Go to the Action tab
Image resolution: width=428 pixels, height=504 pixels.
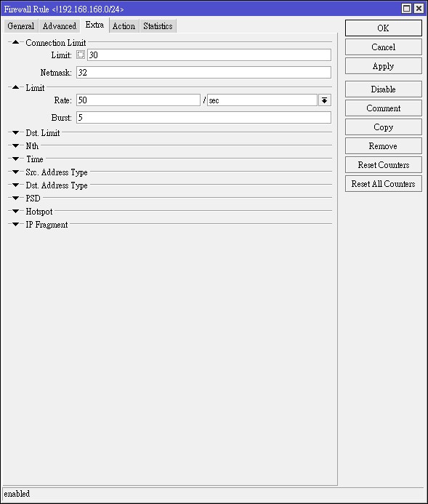point(124,26)
